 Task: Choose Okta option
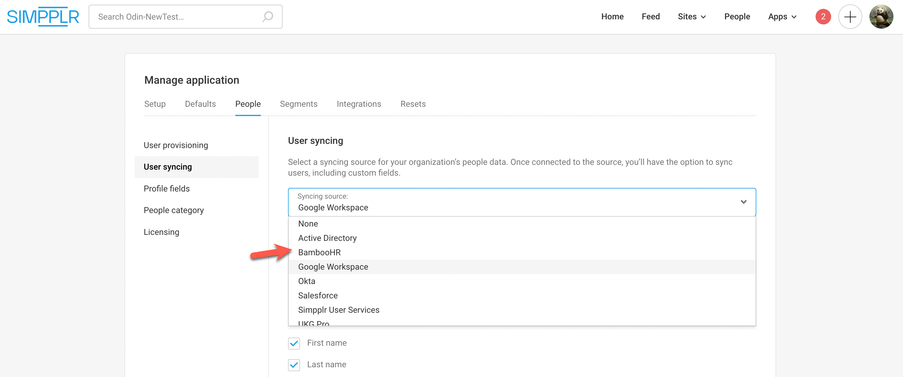pyautogui.click(x=522, y=281)
